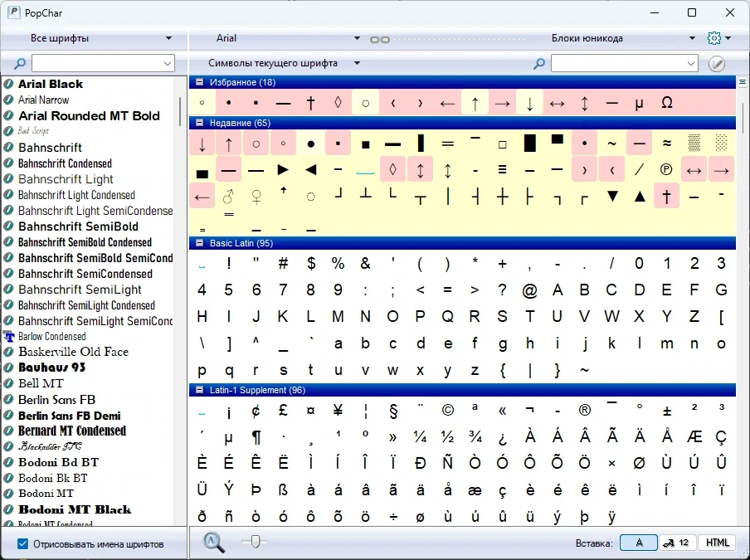Pick the Omega symbol in favorites

(667, 102)
